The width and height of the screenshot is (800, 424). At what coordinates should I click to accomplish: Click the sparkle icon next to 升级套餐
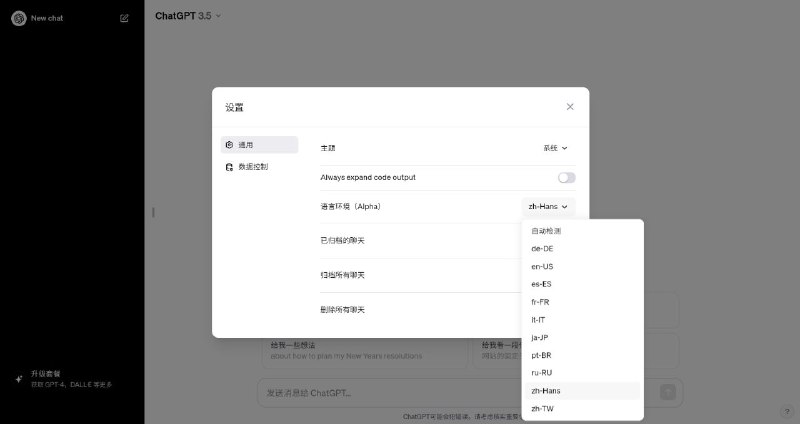click(x=19, y=379)
